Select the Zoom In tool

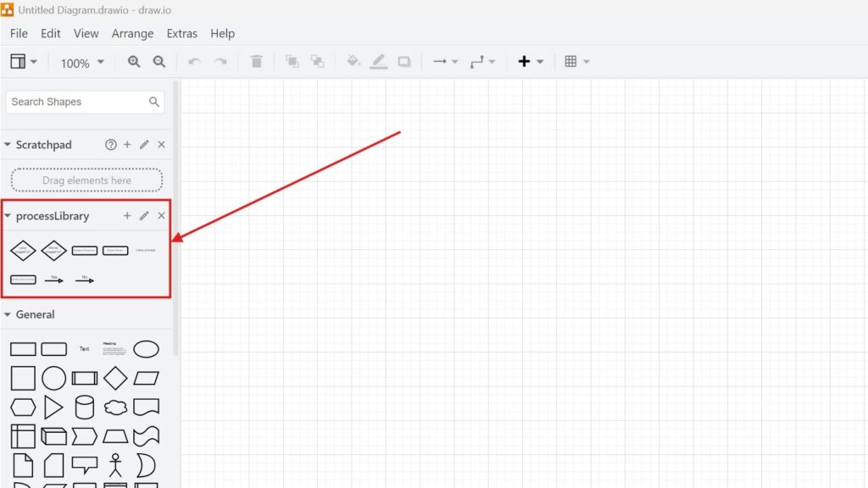[x=134, y=61]
